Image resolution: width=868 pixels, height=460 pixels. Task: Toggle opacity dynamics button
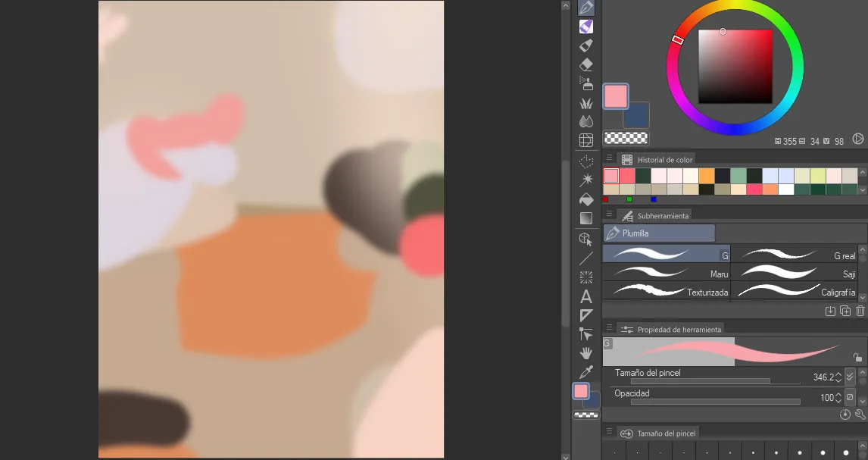coord(850,397)
